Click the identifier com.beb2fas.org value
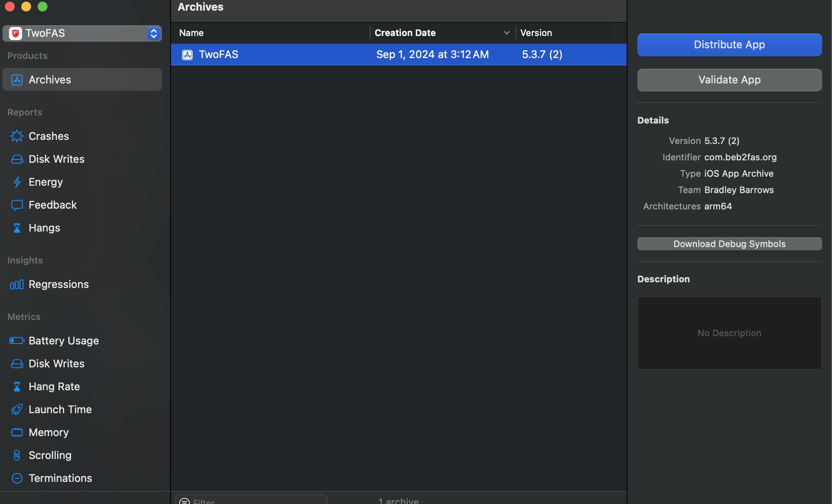Viewport: 832px width, 504px height. pos(740,157)
